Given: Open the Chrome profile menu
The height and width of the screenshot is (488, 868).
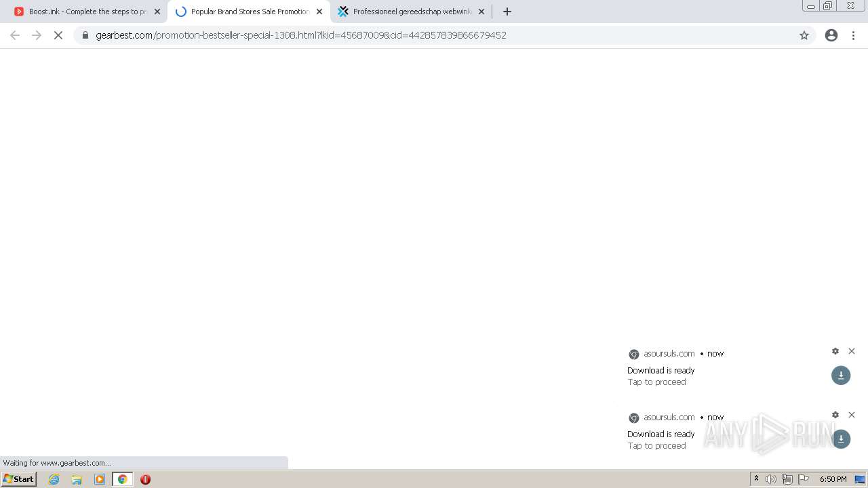Looking at the screenshot, I should click(x=831, y=35).
